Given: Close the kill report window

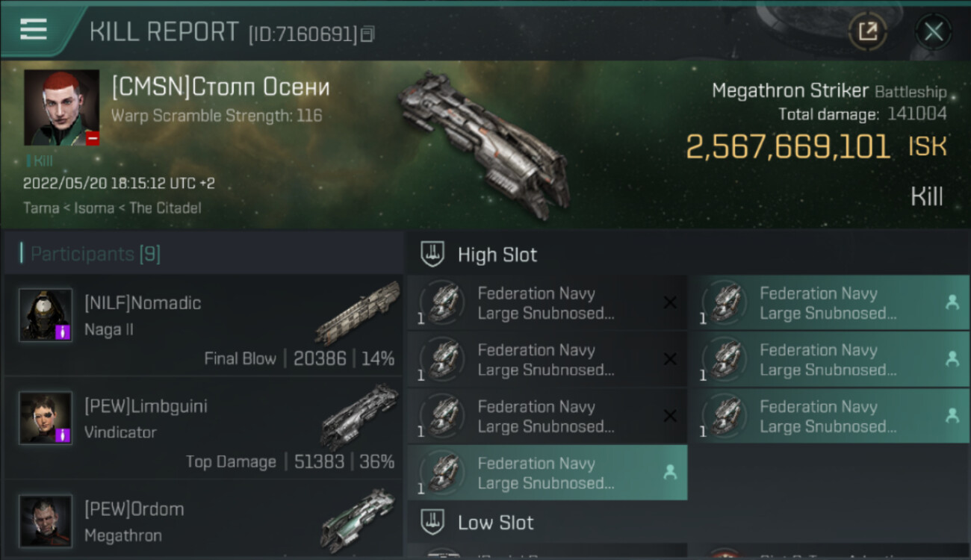Looking at the screenshot, I should (x=933, y=31).
